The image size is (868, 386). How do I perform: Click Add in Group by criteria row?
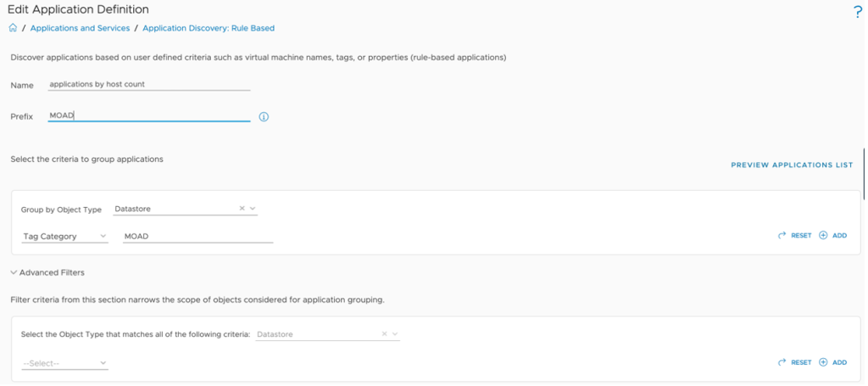tap(833, 236)
